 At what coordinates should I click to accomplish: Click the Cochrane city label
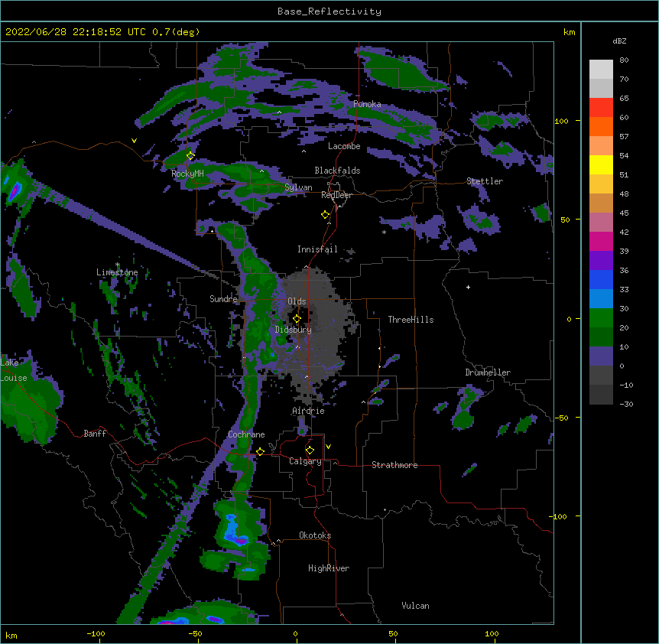click(246, 434)
